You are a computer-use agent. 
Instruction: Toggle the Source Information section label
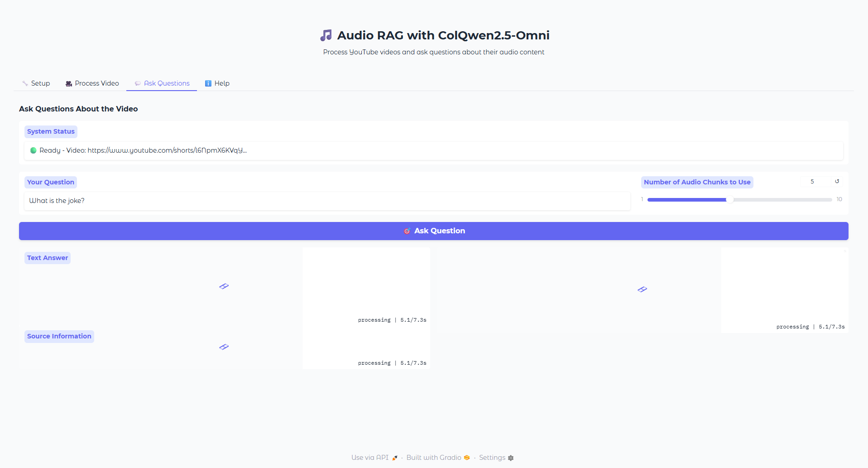[x=59, y=336]
